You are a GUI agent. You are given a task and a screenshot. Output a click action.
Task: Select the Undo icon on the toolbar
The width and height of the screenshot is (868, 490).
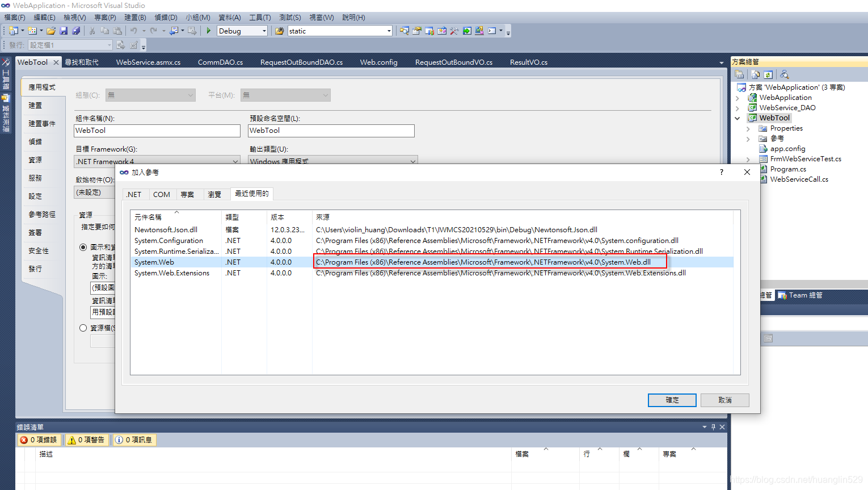pyautogui.click(x=134, y=31)
